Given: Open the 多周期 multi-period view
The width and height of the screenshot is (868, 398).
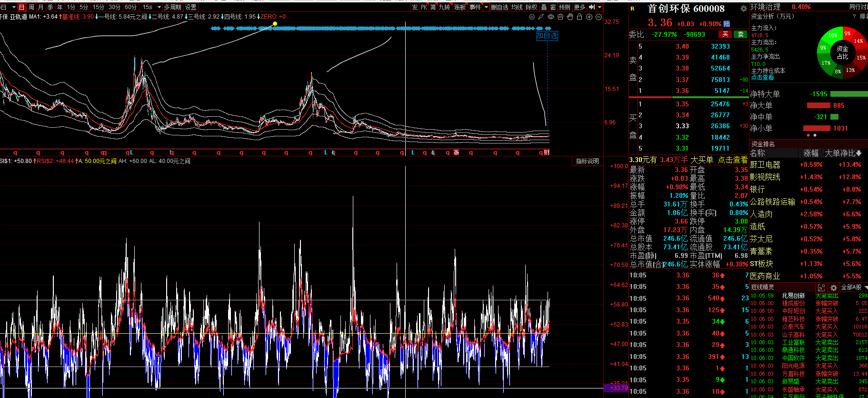Looking at the screenshot, I should (172, 7).
